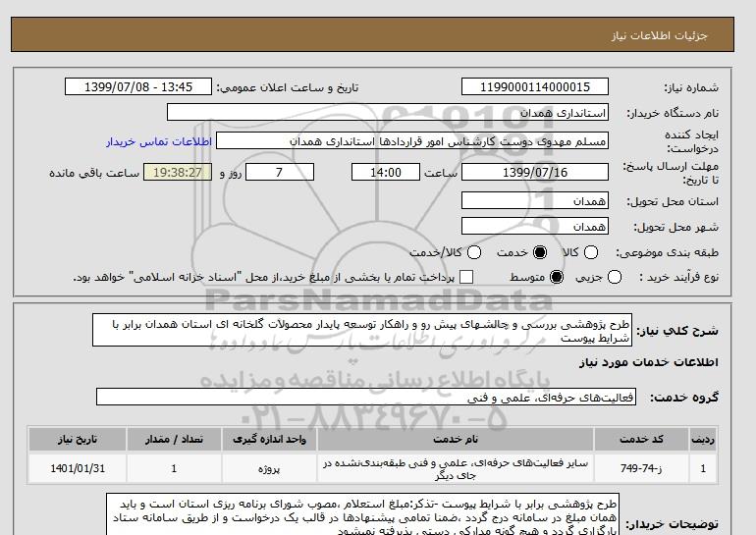The height and width of the screenshot is (535, 756).
Task: Click the delivery city field همدان
Action: click(x=535, y=226)
